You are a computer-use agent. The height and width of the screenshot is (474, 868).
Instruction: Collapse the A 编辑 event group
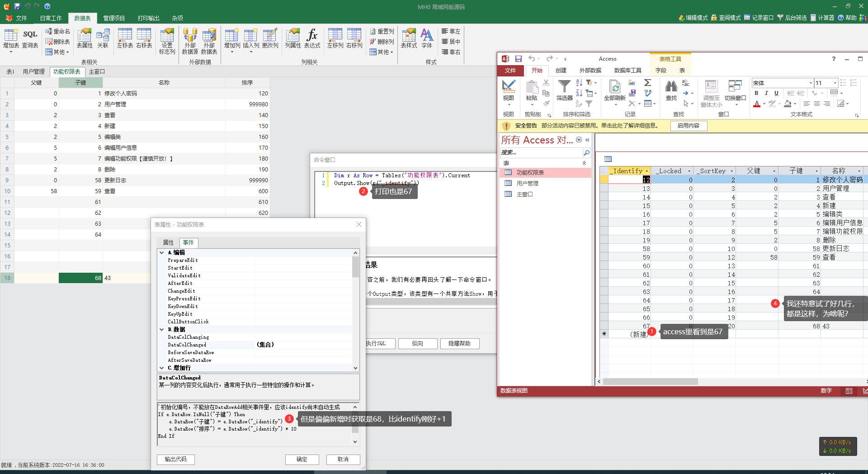coord(162,253)
